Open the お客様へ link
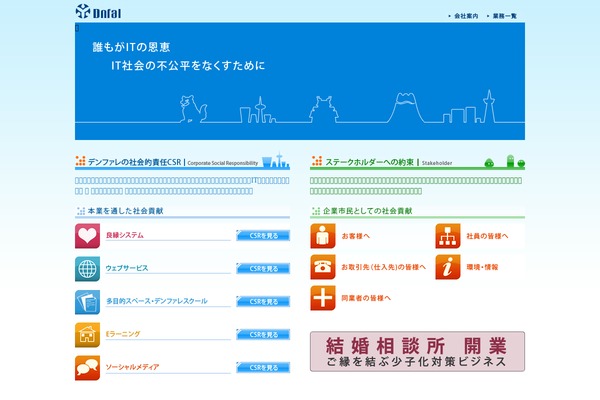 356,236
